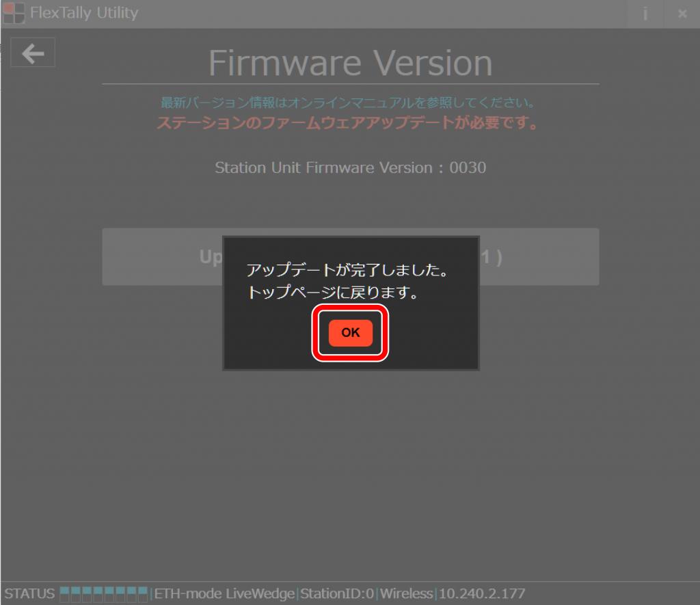
Task: Click the 'トップページに戻ります。' dialog line
Action: tap(333, 292)
